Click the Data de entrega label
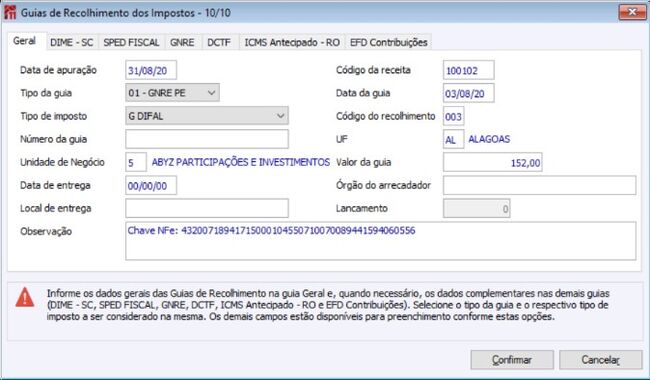 [55, 185]
